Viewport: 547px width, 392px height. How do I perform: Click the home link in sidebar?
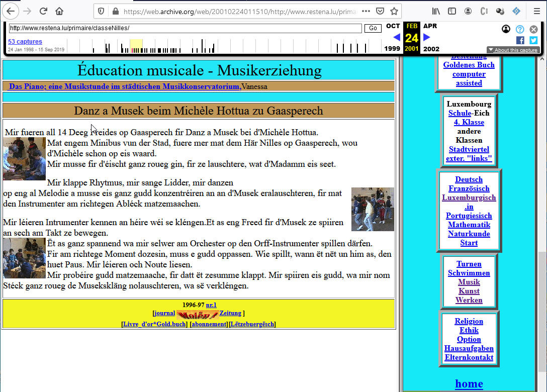[469, 383]
